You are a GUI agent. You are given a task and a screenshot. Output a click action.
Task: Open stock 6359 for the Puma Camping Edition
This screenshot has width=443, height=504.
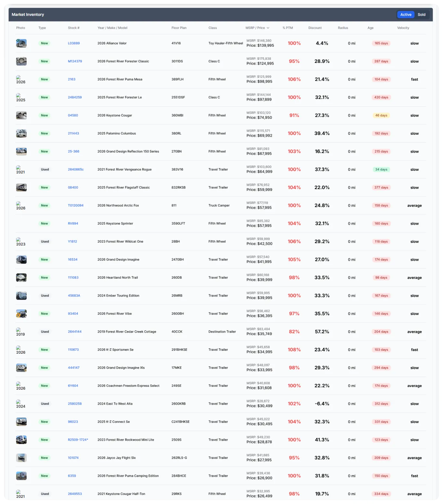click(71, 476)
